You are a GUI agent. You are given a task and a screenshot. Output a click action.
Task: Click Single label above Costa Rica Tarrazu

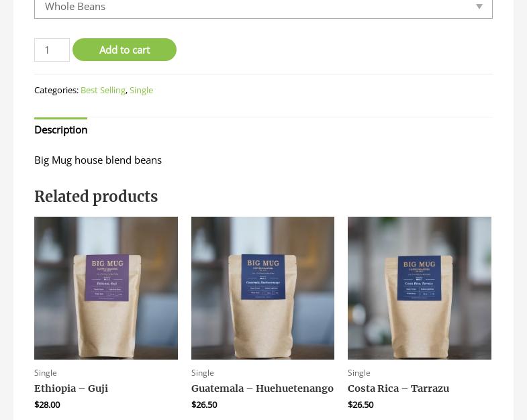(359, 373)
